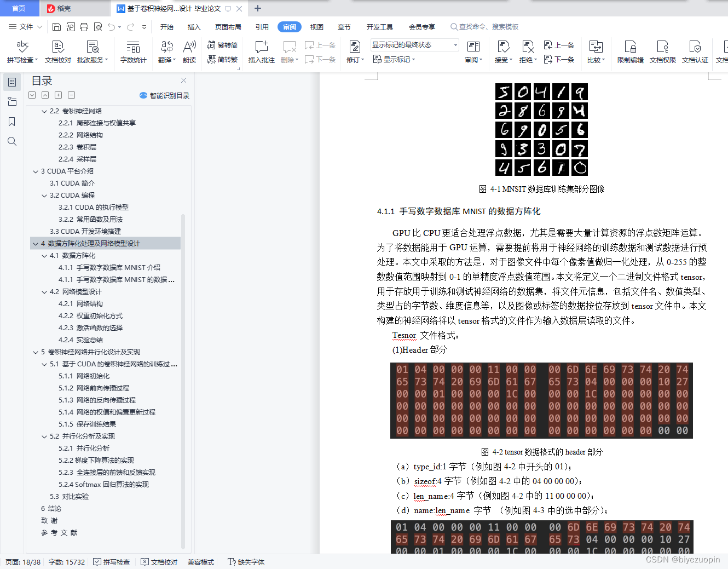Switch to the 开发工具 ribbon tab

pyautogui.click(x=380, y=27)
